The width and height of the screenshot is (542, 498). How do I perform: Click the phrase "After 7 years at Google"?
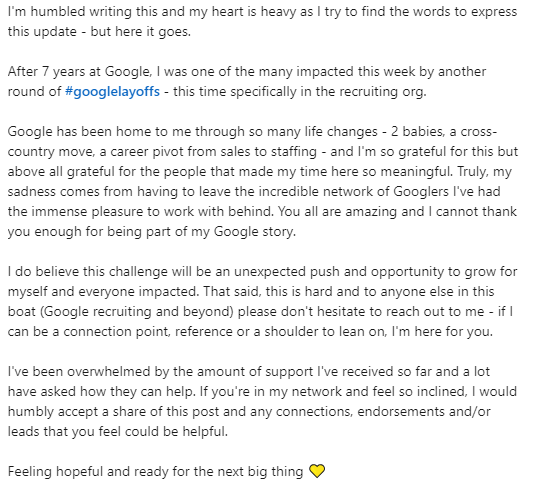79,72
